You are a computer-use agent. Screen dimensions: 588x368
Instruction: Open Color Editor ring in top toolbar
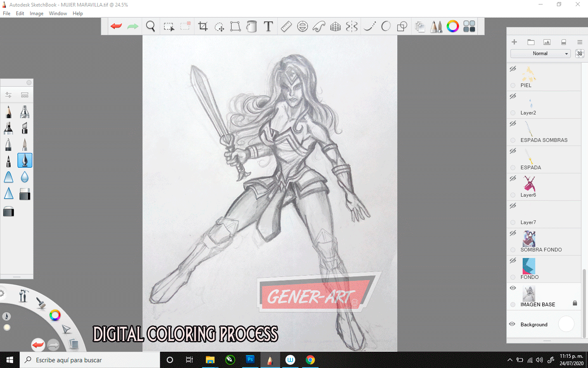click(x=453, y=26)
